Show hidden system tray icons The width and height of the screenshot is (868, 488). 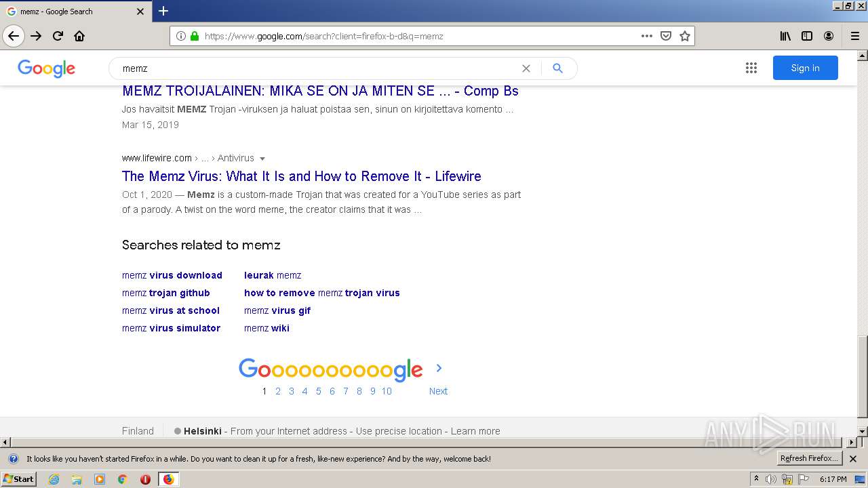pyautogui.click(x=757, y=479)
